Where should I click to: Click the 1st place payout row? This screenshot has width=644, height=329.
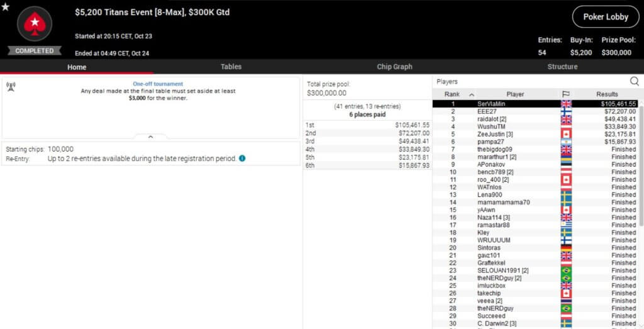(367, 125)
